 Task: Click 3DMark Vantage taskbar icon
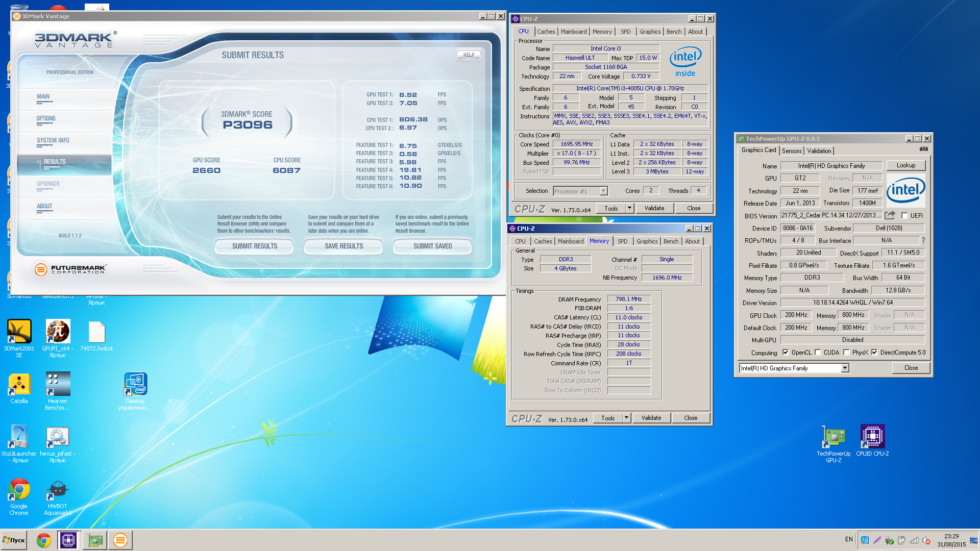click(120, 540)
